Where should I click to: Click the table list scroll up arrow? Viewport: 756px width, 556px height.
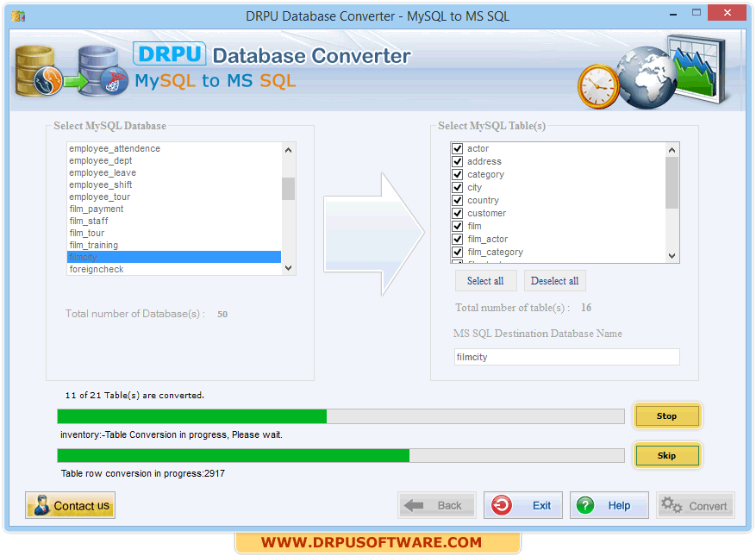672,150
